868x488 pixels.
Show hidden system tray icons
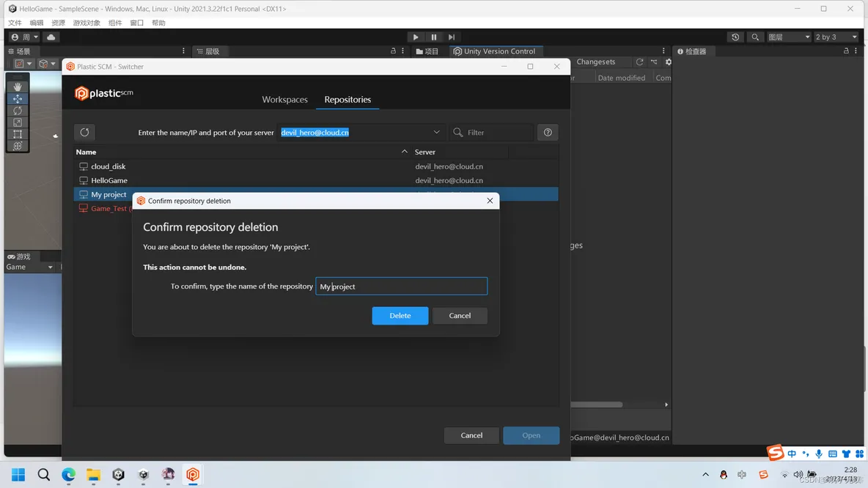pos(705,475)
